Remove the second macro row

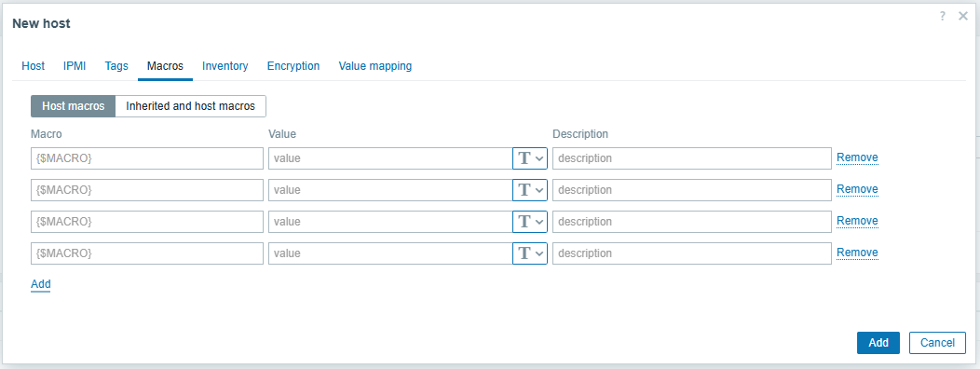pyautogui.click(x=857, y=189)
